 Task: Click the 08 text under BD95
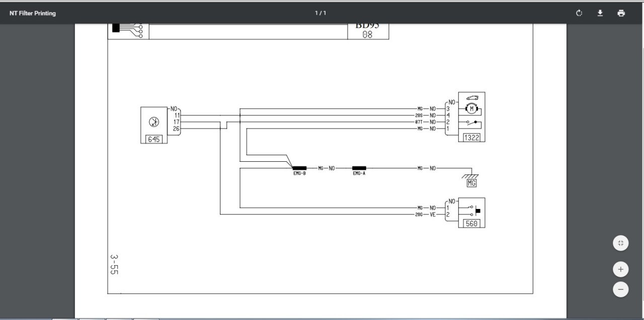tap(367, 35)
